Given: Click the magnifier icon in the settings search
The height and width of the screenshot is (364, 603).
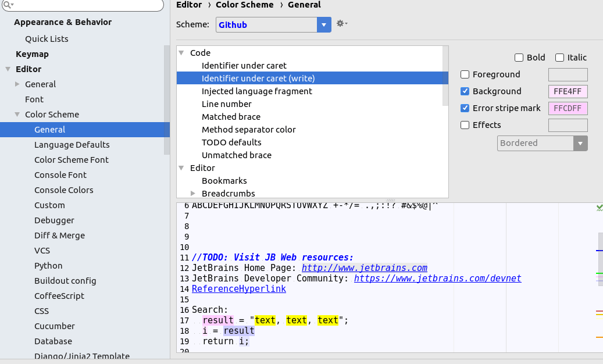Looking at the screenshot, I should point(7,5).
